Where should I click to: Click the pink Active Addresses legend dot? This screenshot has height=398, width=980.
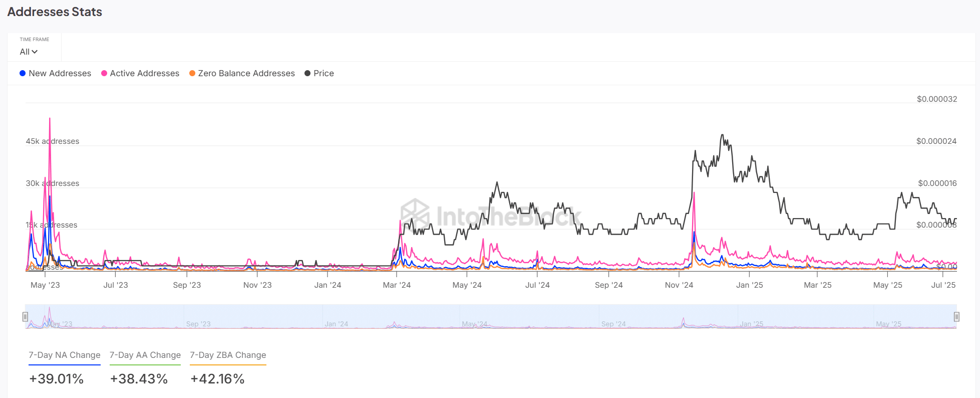(x=104, y=73)
